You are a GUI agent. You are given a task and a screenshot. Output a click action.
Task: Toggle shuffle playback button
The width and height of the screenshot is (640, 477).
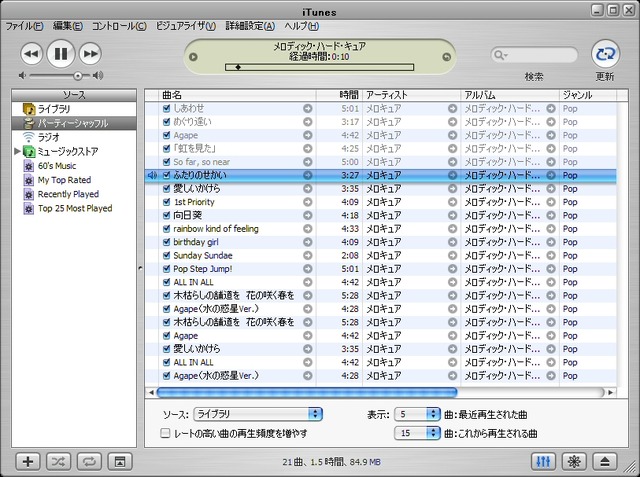pyautogui.click(x=59, y=461)
